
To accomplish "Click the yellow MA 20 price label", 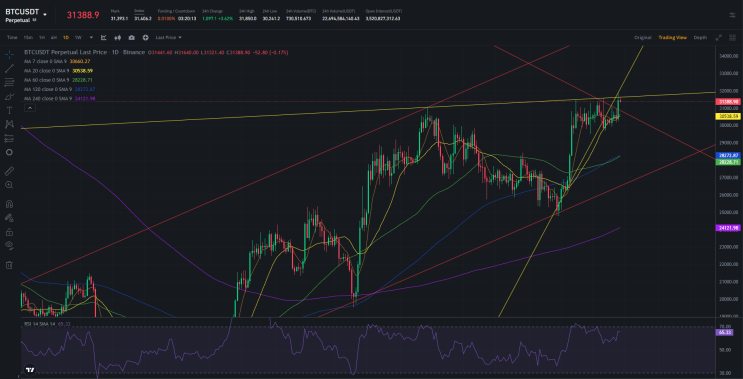I will [728, 116].
